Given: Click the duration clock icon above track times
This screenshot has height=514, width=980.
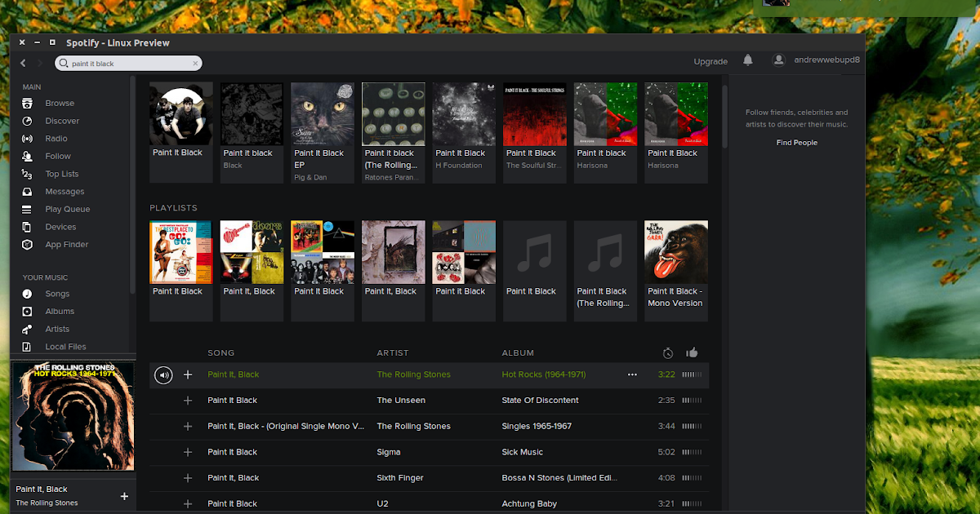Looking at the screenshot, I should [x=668, y=352].
